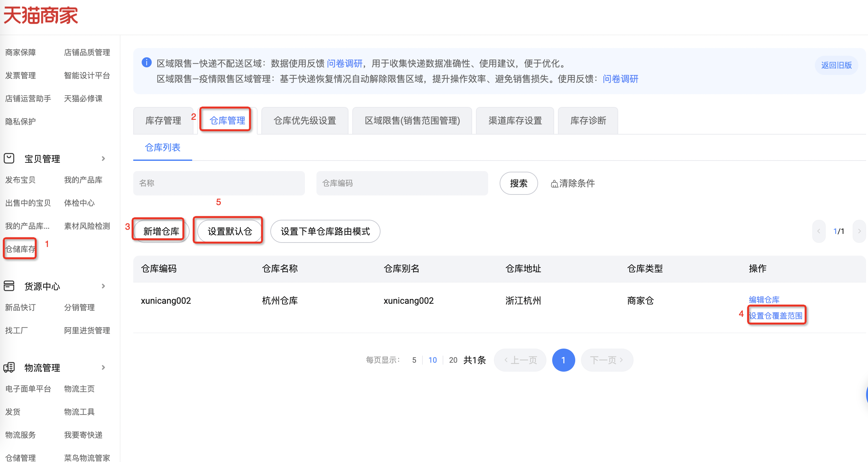
Task: Expand the 宝贝管理 chevron arrow
Action: [x=103, y=158]
